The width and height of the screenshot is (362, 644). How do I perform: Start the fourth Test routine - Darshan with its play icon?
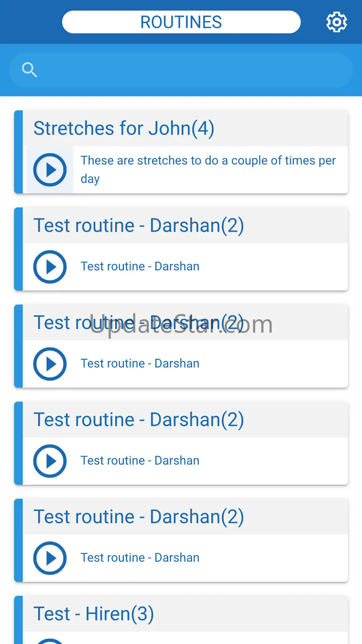[x=50, y=558]
